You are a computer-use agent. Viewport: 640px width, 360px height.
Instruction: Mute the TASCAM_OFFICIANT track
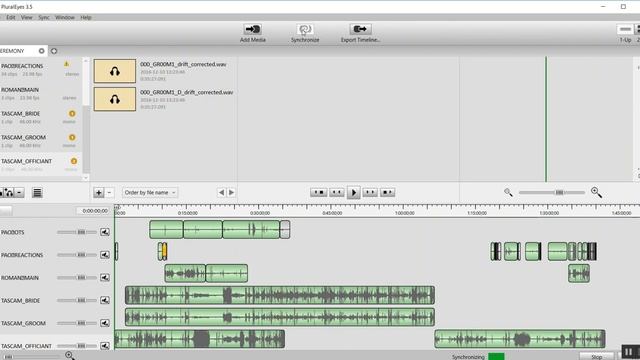(105, 346)
